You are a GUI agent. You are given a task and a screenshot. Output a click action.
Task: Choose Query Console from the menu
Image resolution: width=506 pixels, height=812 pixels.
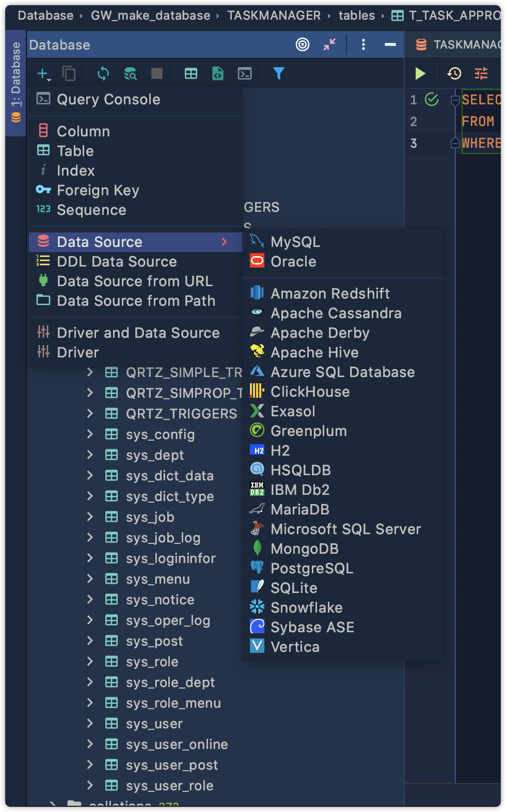[135, 99]
